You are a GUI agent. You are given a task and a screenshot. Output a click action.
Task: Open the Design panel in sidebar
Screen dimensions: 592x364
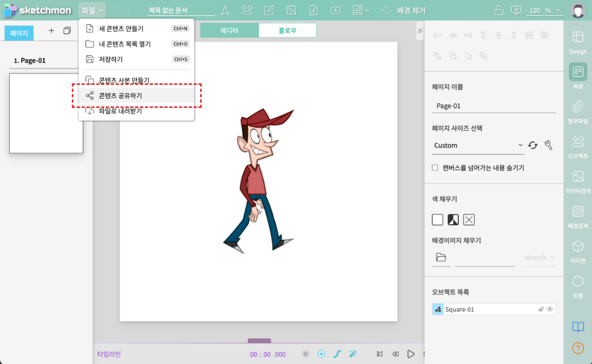tap(578, 43)
